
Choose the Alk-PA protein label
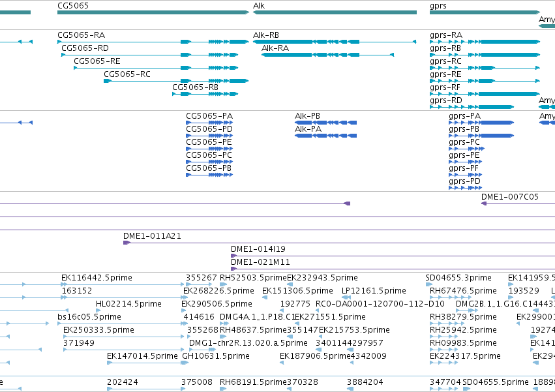[x=308, y=129]
